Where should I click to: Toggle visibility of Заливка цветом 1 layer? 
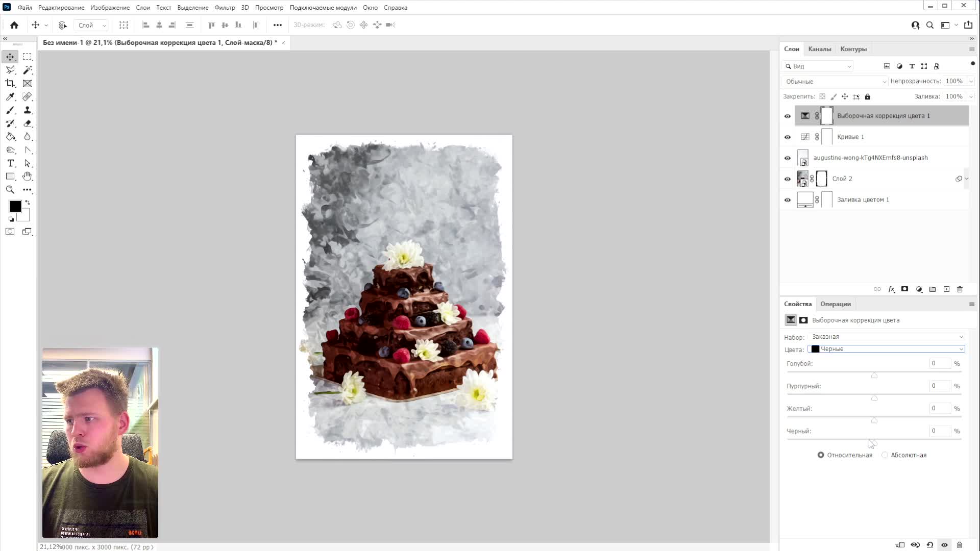(788, 200)
